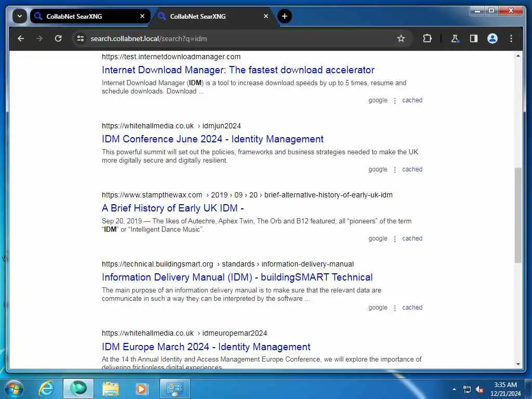Click google engine label under IDM Conference result
Image resolution: width=532 pixels, height=399 pixels.
[x=378, y=170]
